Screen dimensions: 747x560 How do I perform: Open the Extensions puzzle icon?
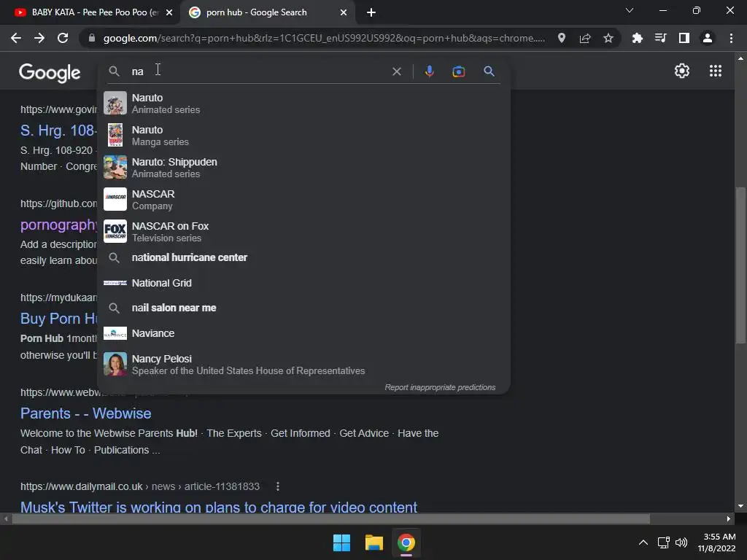637,38
